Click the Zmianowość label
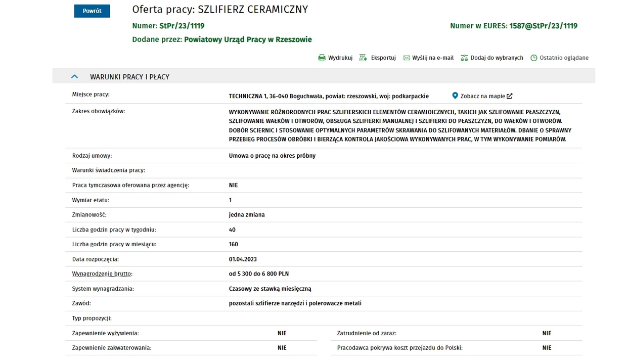 (89, 215)
